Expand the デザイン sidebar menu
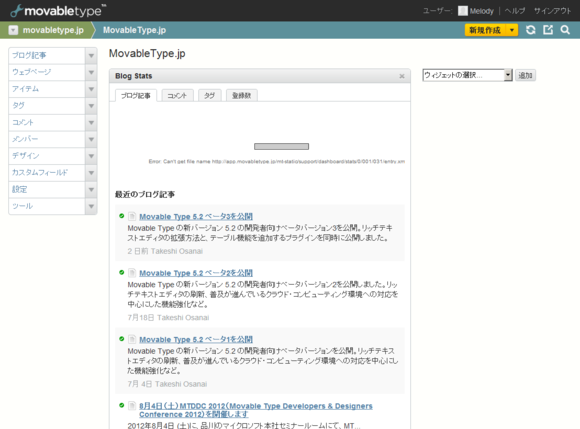This screenshot has height=429, width=580. point(91,156)
